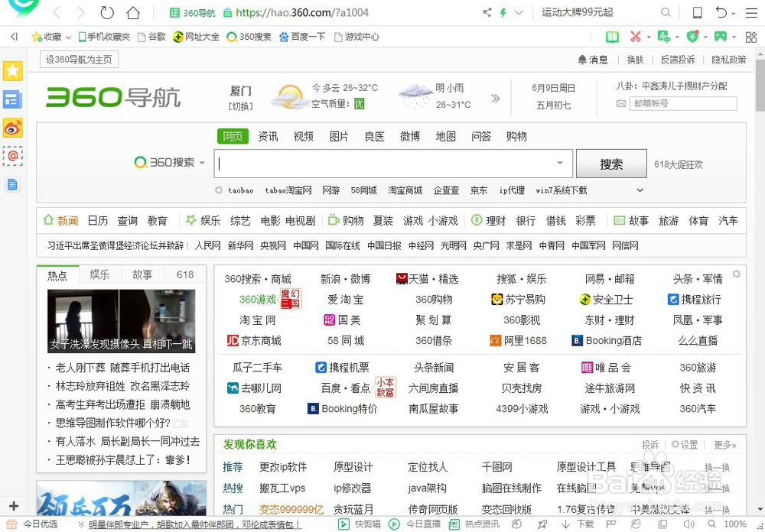This screenshot has height=532, width=765.
Task: Click the 搜索 search button
Action: point(610,164)
